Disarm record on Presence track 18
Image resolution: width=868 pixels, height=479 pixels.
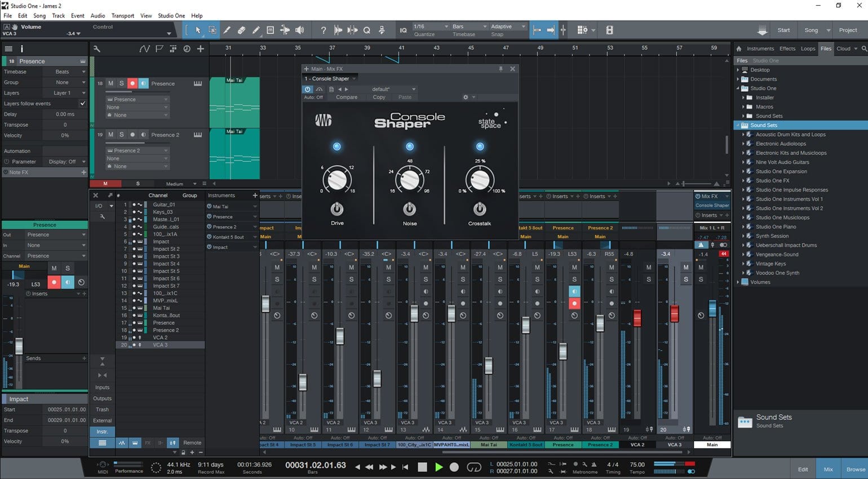pyautogui.click(x=132, y=83)
